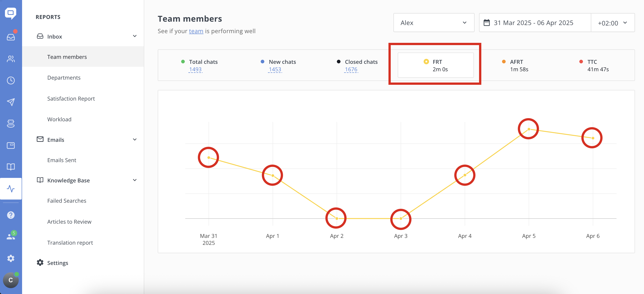Open the chatbot robot icon in sidebar
This screenshot has width=644, height=294.
tap(11, 124)
